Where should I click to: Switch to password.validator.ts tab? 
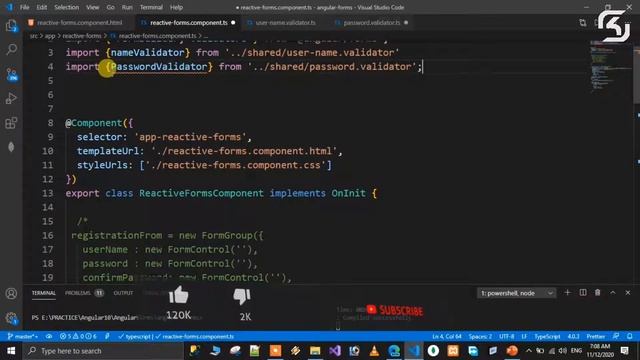371,23
